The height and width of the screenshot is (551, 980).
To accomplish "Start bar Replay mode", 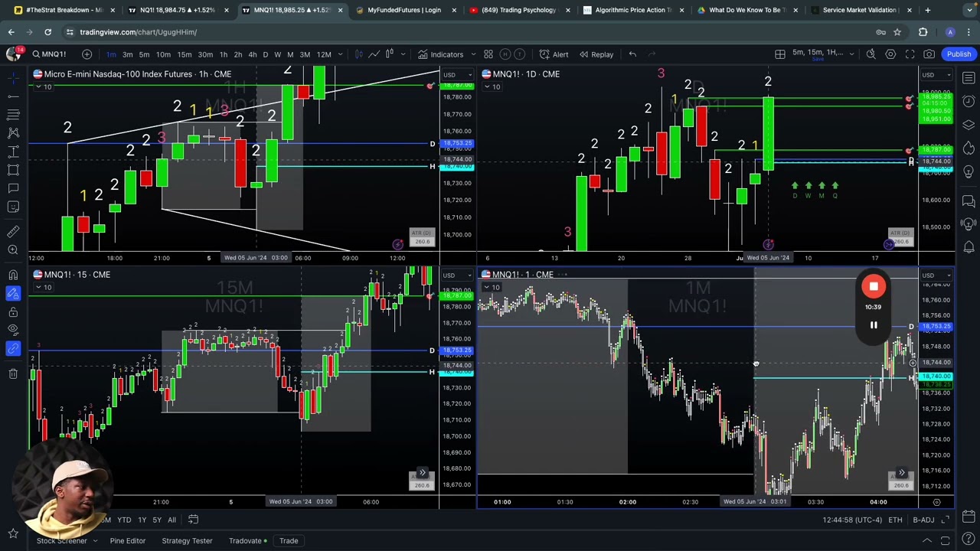I will click(596, 54).
